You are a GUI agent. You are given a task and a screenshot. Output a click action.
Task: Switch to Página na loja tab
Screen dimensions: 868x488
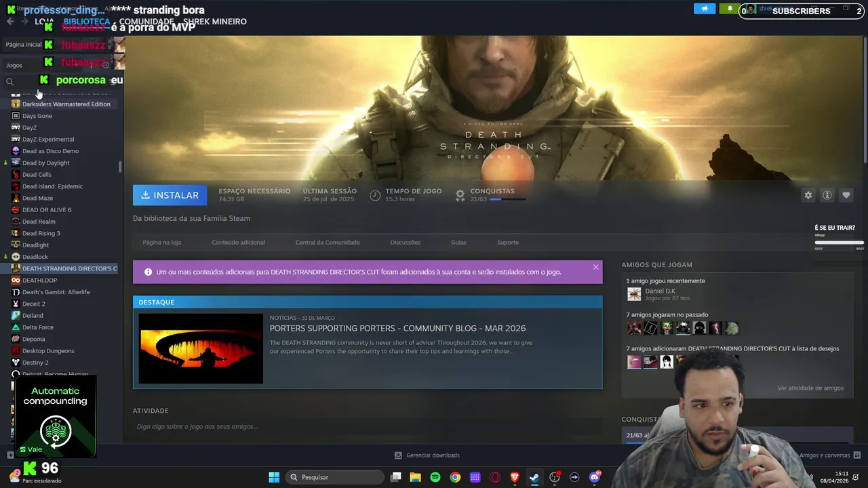(161, 243)
